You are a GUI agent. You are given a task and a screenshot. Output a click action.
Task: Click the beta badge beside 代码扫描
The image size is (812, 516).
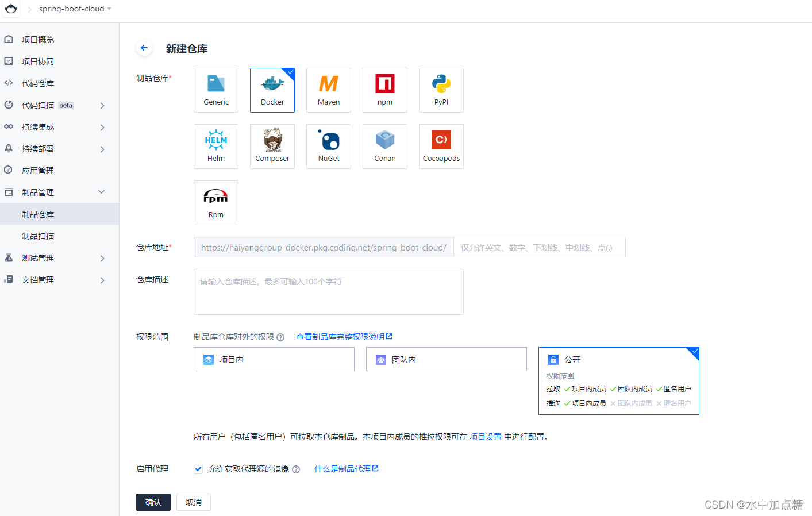[x=66, y=105]
